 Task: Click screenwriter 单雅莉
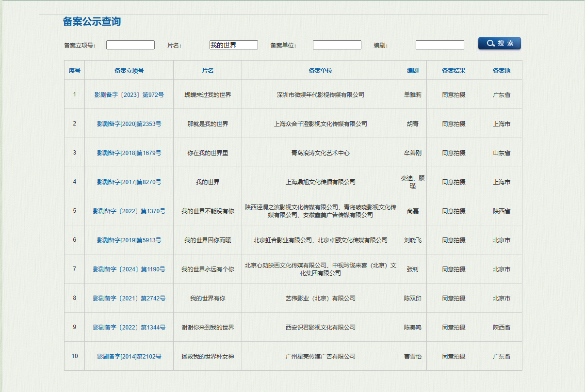[413, 94]
